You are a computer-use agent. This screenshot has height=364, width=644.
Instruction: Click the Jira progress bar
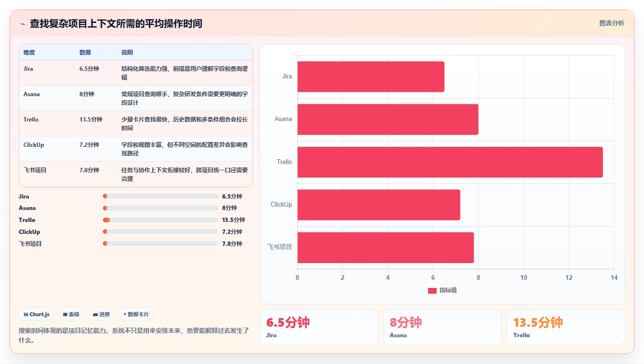click(160, 196)
